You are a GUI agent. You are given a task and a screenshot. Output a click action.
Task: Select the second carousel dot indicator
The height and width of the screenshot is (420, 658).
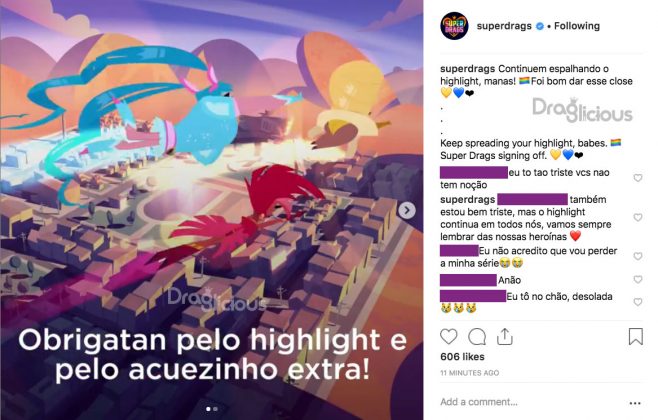click(x=215, y=409)
